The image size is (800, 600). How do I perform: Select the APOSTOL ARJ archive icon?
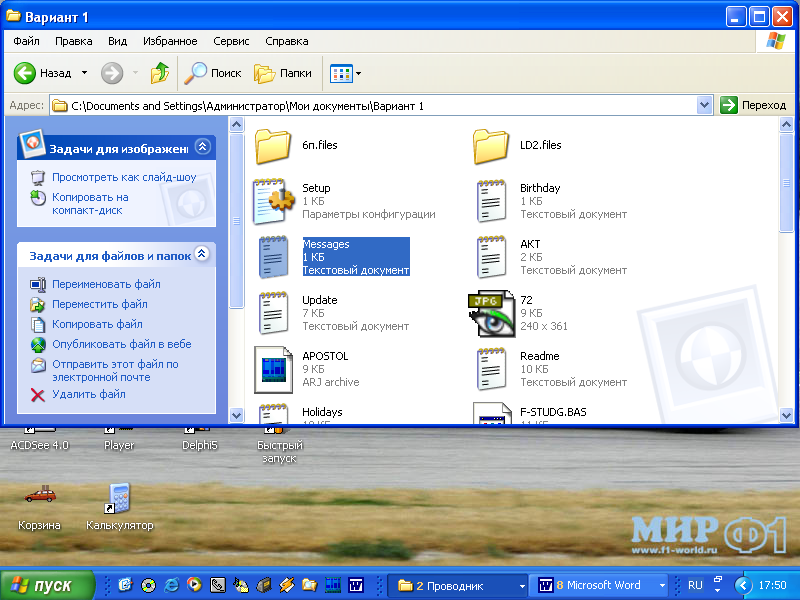(x=273, y=369)
